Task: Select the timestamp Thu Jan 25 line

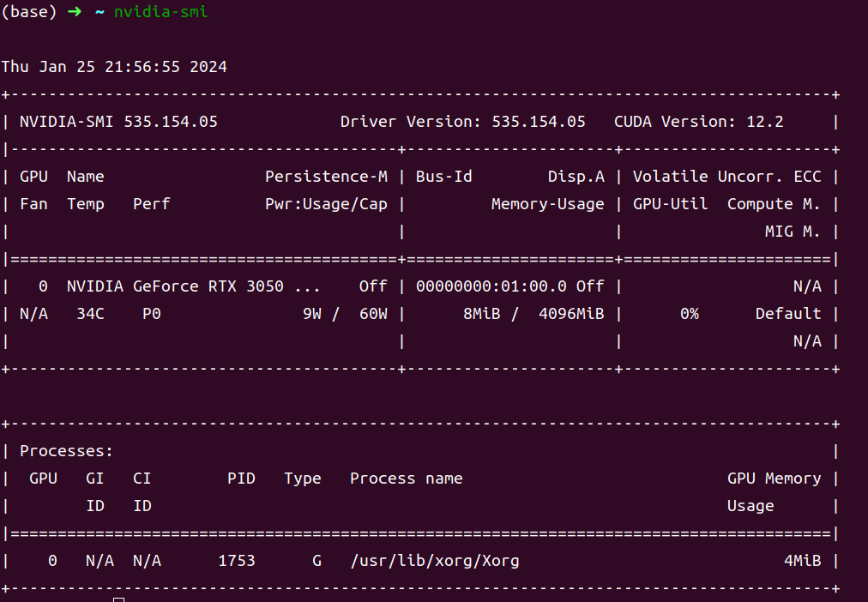Action: point(114,67)
